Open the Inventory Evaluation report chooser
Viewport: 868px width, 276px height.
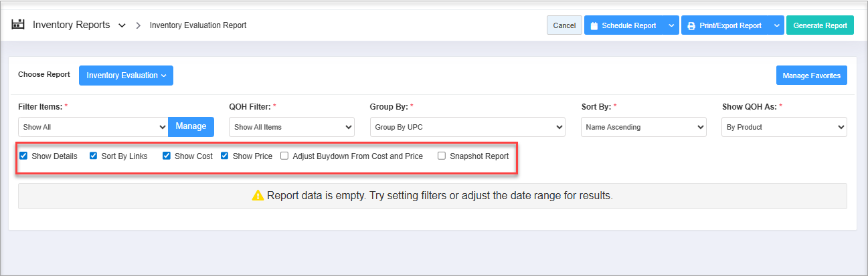coord(126,76)
